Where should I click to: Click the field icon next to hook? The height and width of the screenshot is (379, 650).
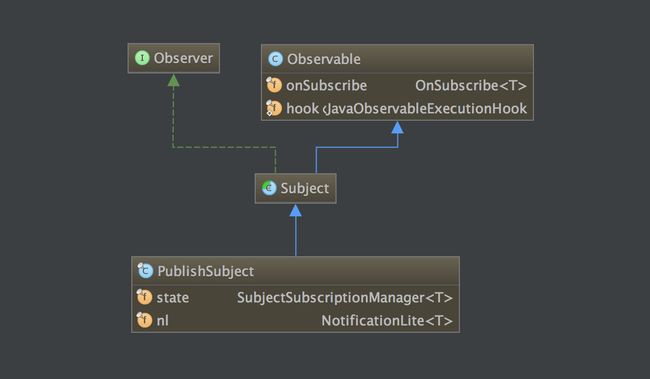click(274, 108)
